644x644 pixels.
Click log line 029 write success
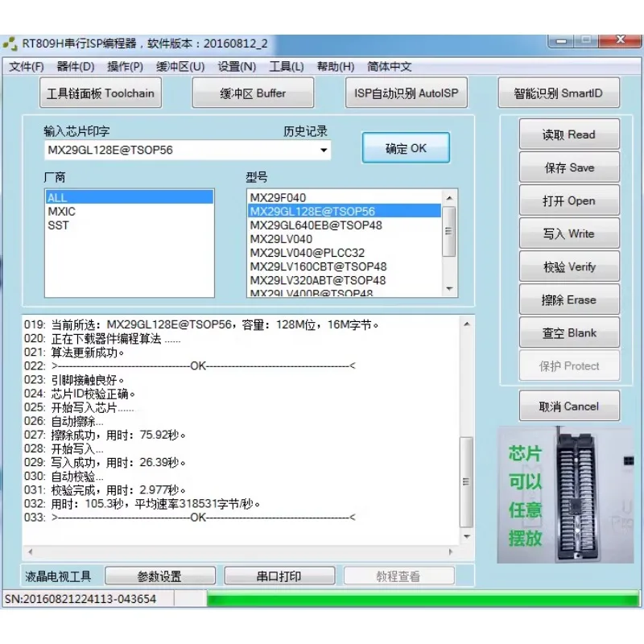[x=105, y=462]
